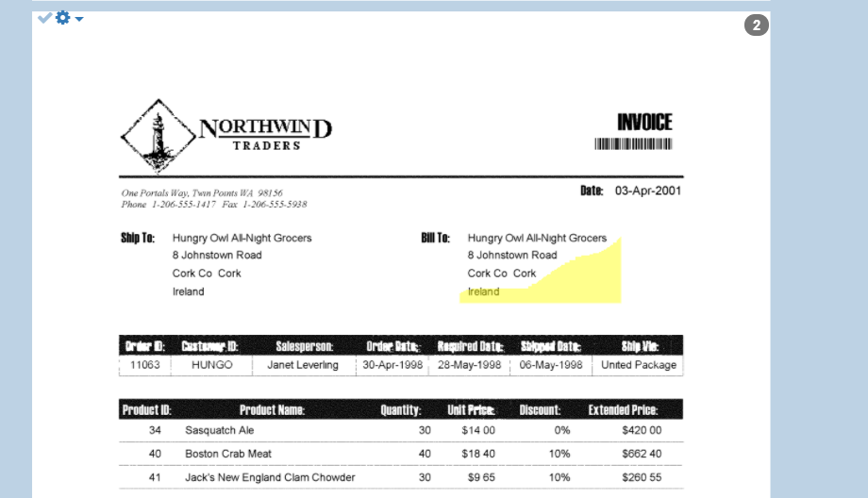Click Cork Co Cork under Bill To
Image resolution: width=868 pixels, height=498 pixels.
point(502,274)
